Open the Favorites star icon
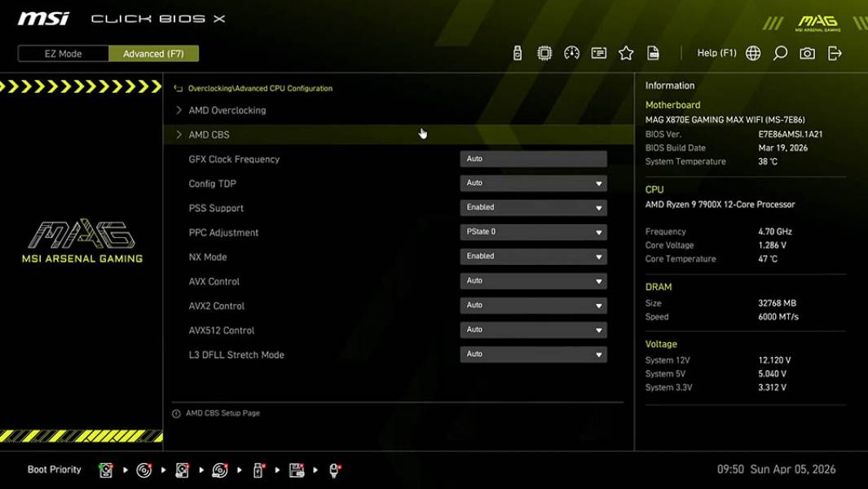Viewport: 868px width, 489px height. click(626, 52)
